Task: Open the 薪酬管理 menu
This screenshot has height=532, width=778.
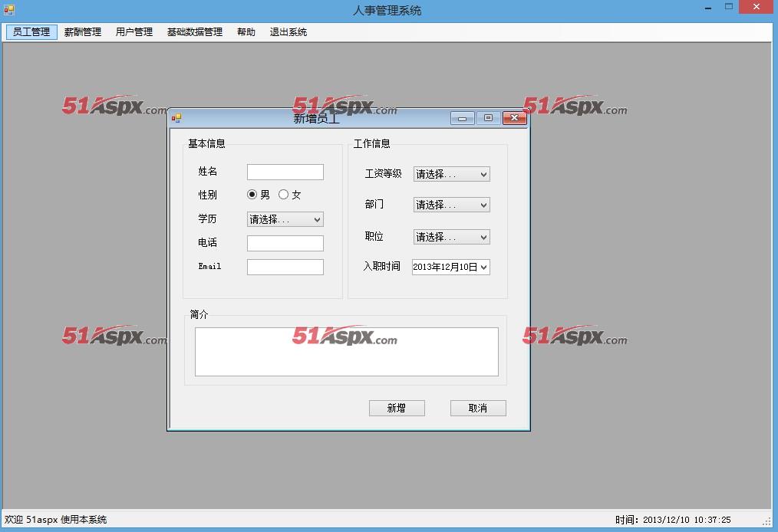Action: 82,31
